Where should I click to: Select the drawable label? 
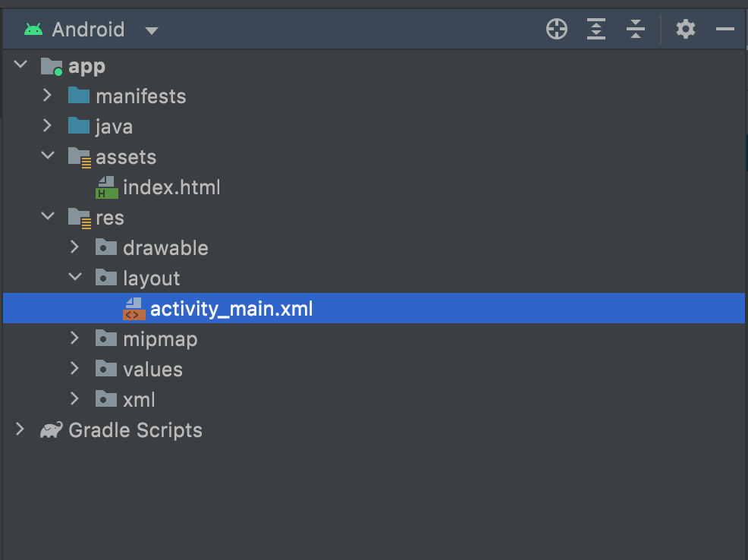tap(165, 248)
